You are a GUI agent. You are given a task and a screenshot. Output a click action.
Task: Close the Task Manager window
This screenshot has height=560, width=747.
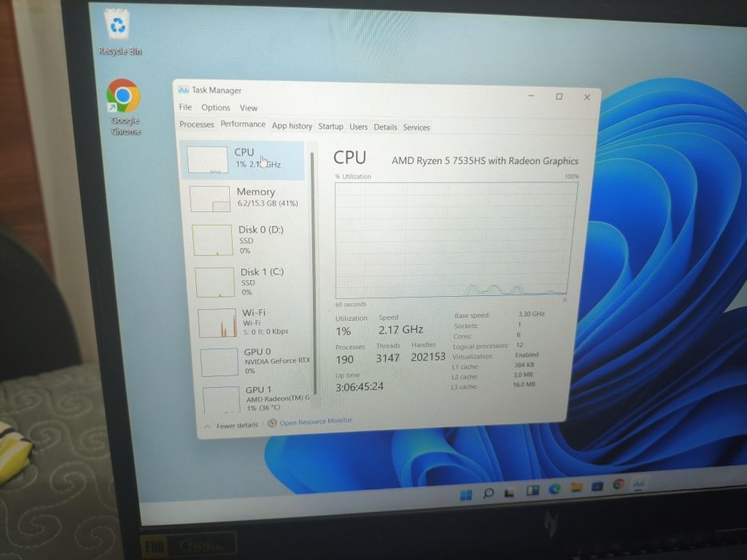coord(587,97)
